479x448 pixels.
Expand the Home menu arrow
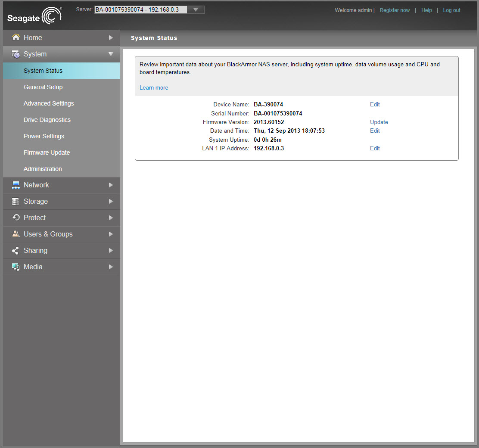(x=111, y=37)
